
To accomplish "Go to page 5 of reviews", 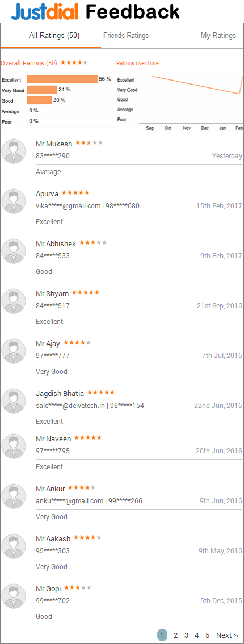I will click(x=208, y=635).
